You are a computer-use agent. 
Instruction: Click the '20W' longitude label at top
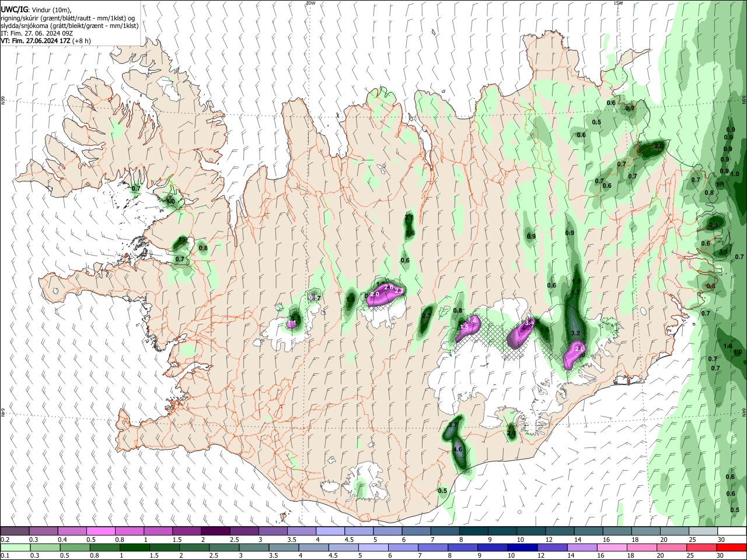pyautogui.click(x=310, y=3)
